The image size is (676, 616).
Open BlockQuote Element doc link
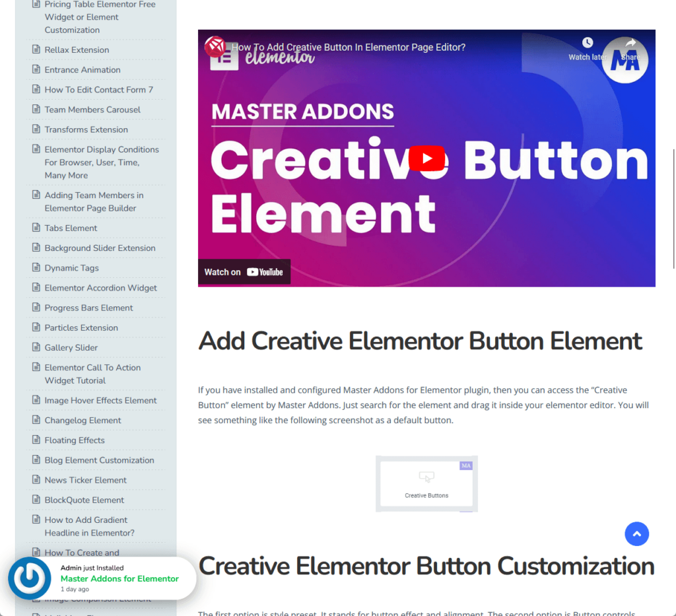pyautogui.click(x=84, y=500)
